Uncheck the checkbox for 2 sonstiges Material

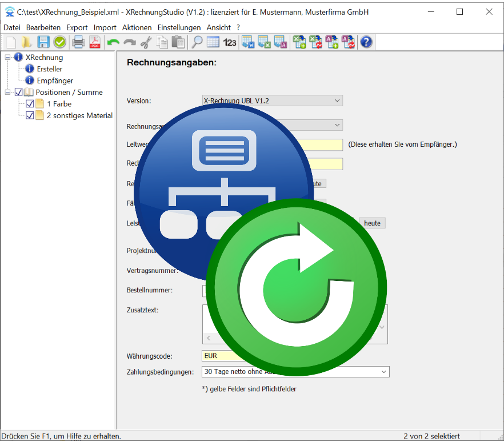30,115
